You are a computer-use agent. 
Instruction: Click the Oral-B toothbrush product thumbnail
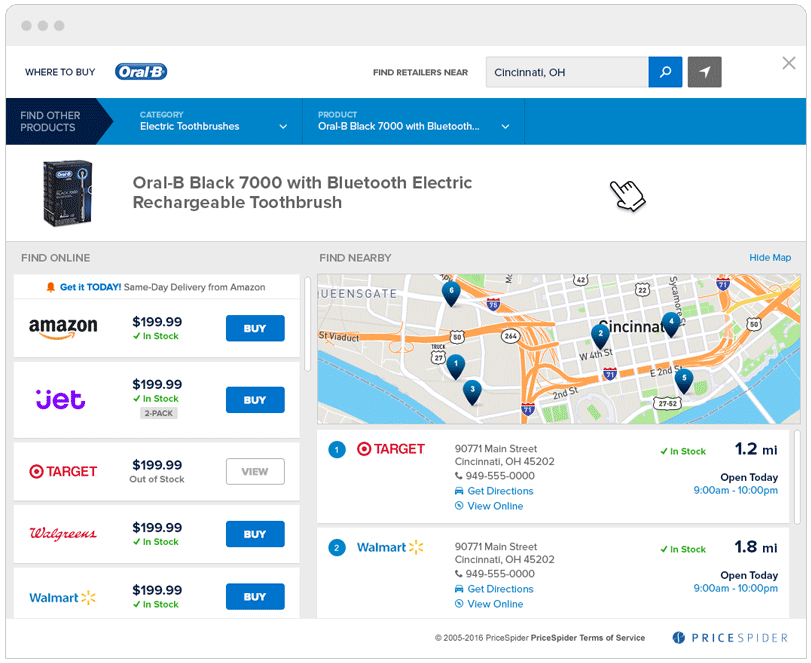(x=67, y=193)
